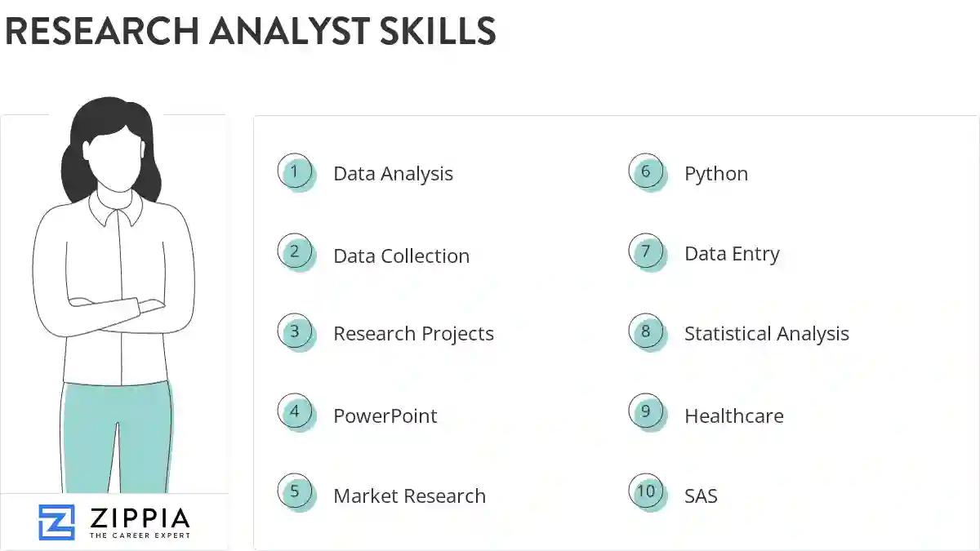Image resolution: width=980 pixels, height=551 pixels.
Task: Click the number 2 circle badge
Action: [295, 252]
